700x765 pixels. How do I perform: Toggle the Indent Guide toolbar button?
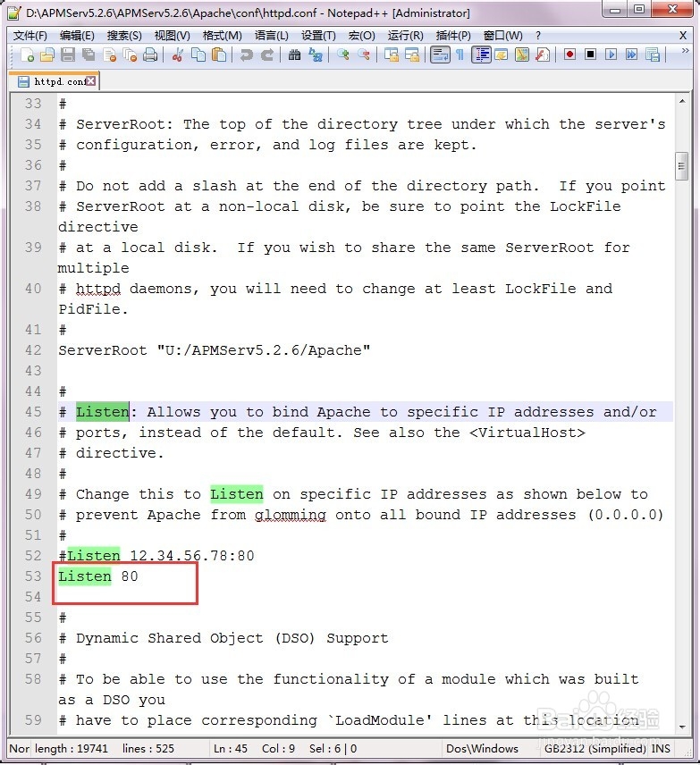click(481, 55)
